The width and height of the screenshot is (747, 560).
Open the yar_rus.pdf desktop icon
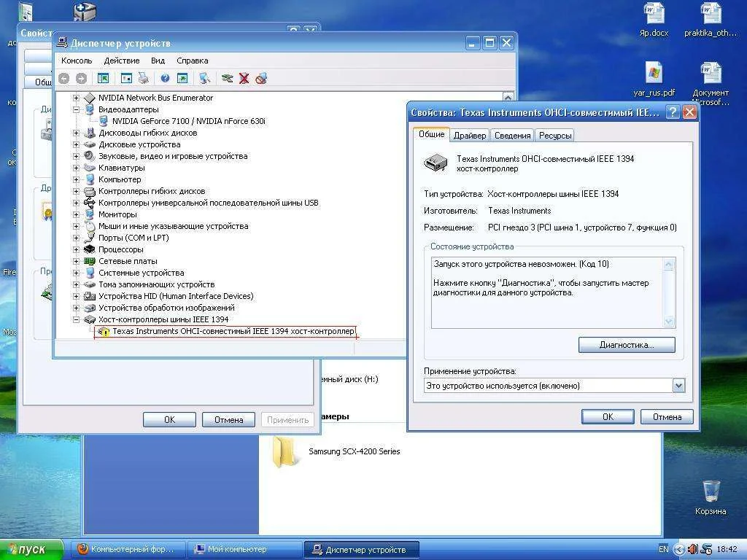tap(654, 79)
